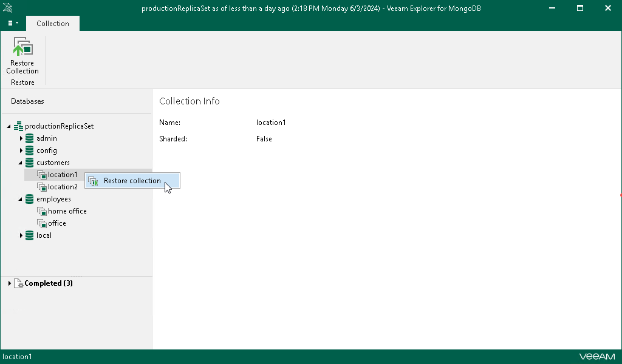
Task: Select the productionReplicaSet tree label
Action: pos(59,126)
